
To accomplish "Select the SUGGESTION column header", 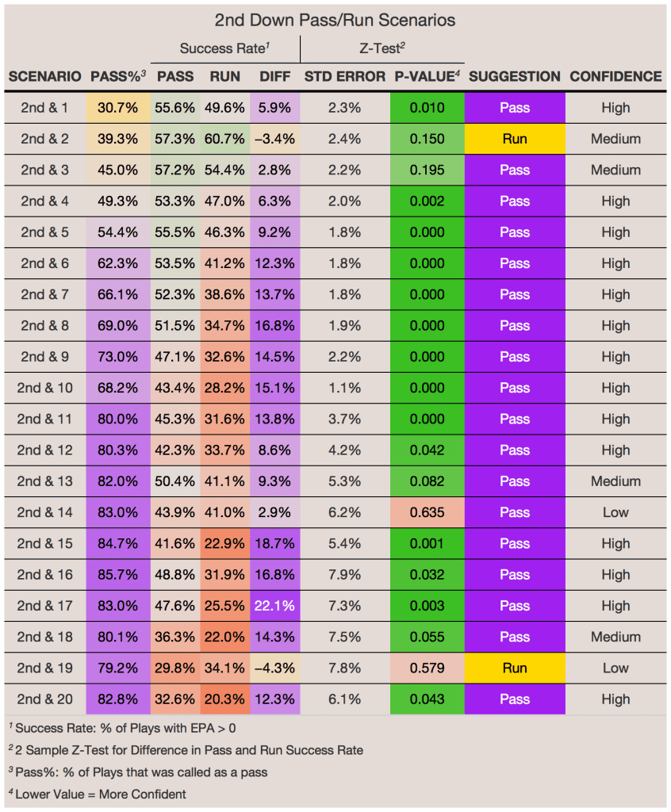I will click(515, 77).
